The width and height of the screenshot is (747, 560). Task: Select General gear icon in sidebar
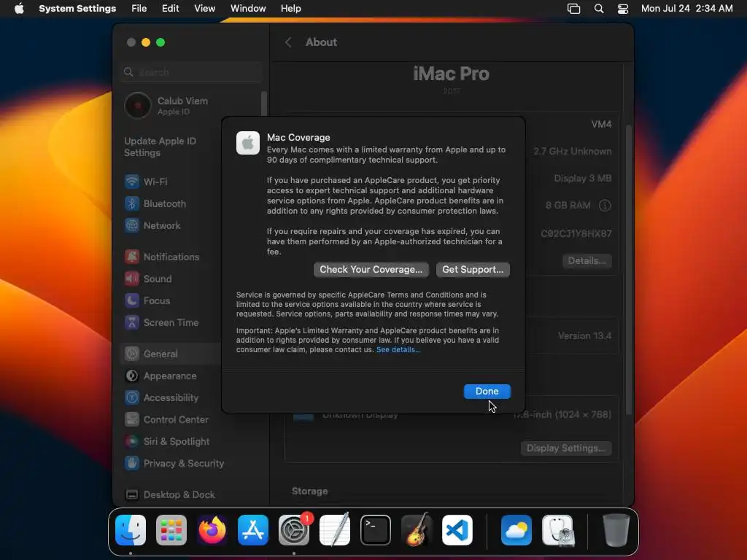point(132,354)
